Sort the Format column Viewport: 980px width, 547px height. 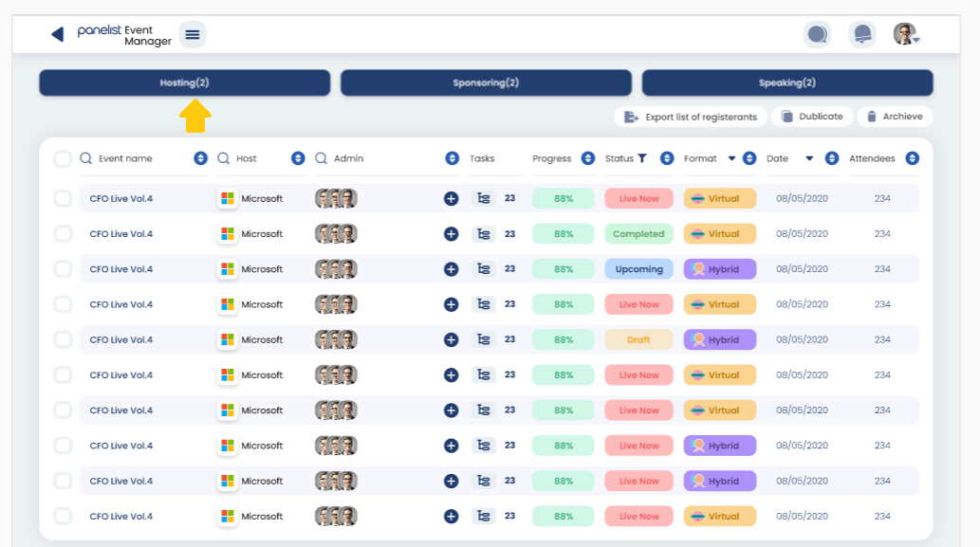pos(749,158)
